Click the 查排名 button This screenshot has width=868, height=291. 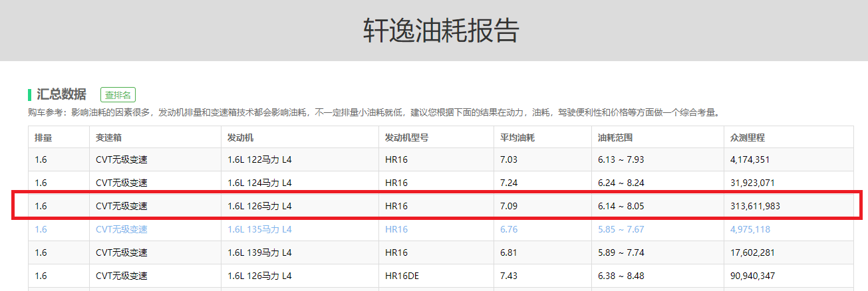click(118, 94)
